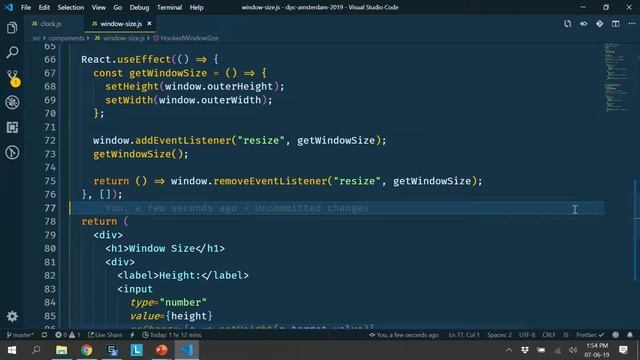Screen dimensions: 640x360
Task: Open the Debug menu
Action: pos(139,7)
